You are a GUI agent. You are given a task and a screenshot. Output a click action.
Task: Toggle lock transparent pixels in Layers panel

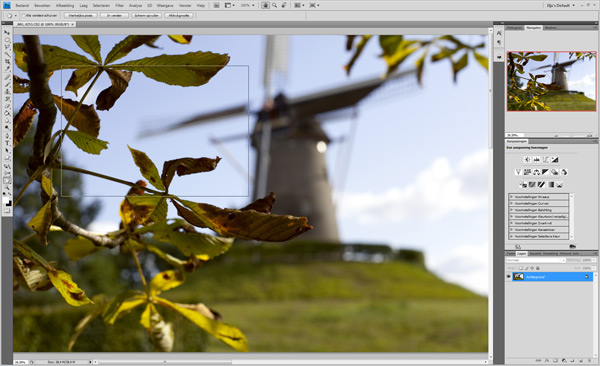point(521,268)
